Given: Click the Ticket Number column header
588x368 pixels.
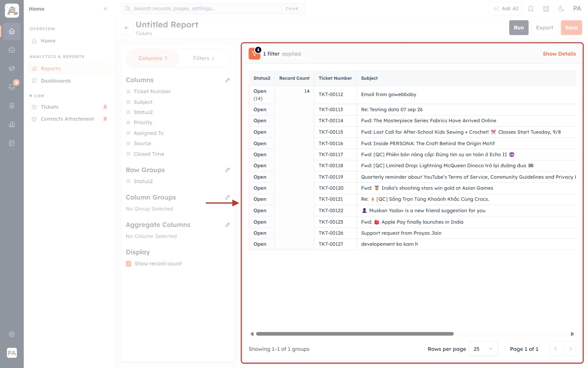Looking at the screenshot, I should (x=335, y=78).
